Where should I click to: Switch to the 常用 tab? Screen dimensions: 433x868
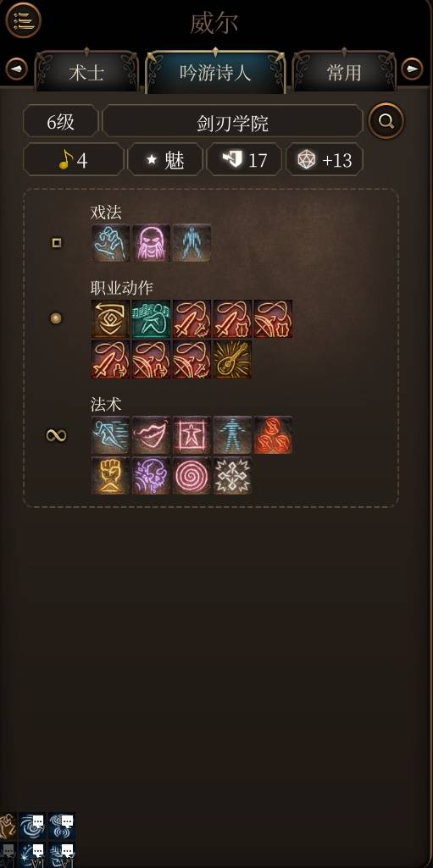pyautogui.click(x=344, y=71)
